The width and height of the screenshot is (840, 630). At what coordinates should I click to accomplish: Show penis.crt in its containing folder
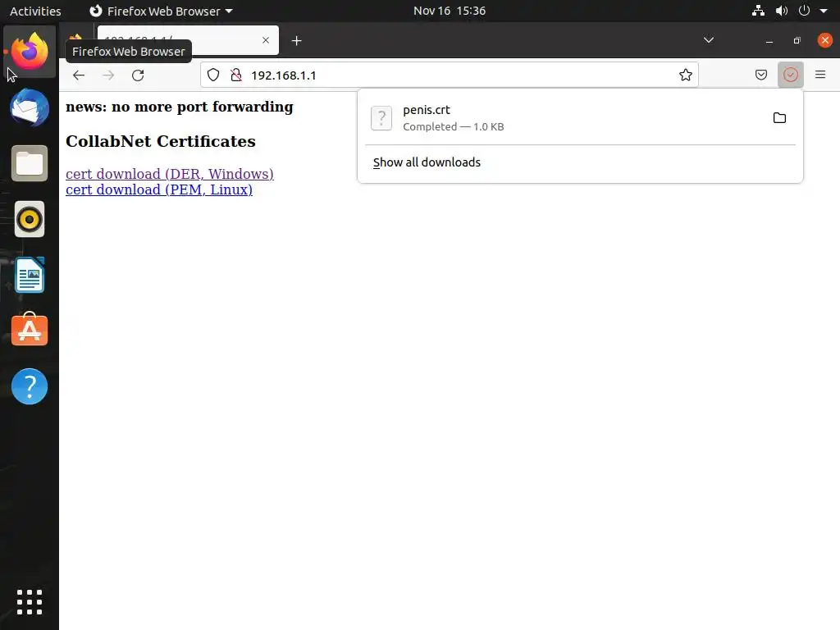point(779,118)
